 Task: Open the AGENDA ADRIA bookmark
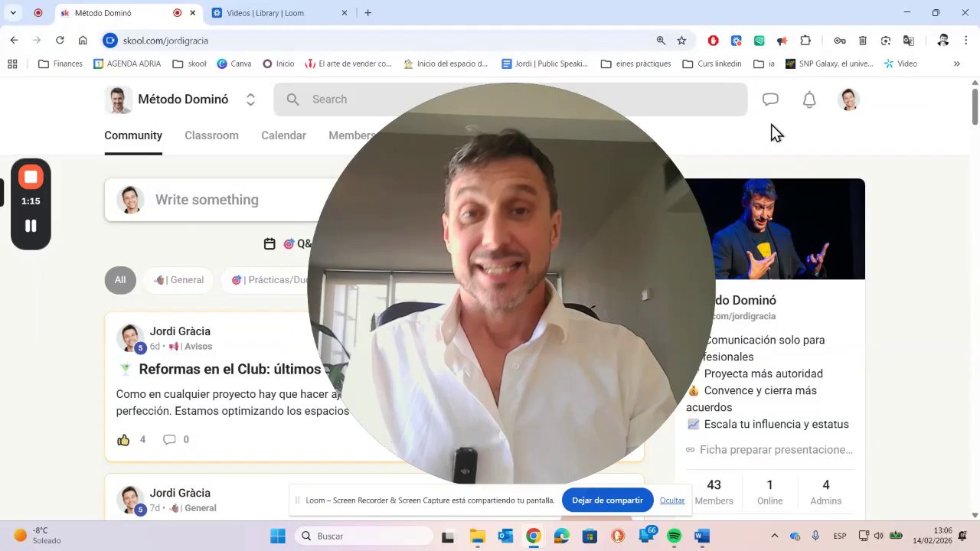[x=127, y=64]
